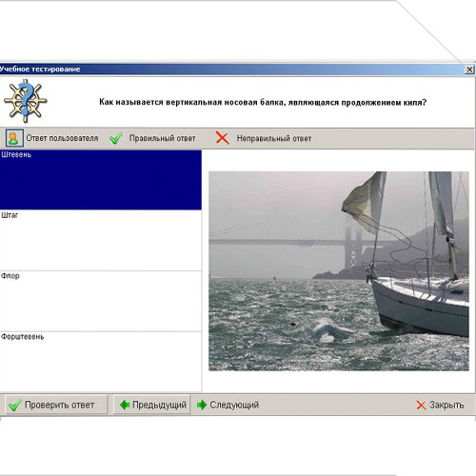
Task: Advance to next question via Следующий
Action: pyautogui.click(x=228, y=405)
